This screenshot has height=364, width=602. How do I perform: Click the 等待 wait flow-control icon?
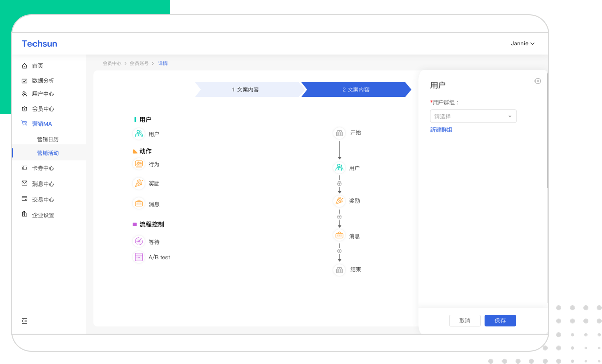click(139, 242)
